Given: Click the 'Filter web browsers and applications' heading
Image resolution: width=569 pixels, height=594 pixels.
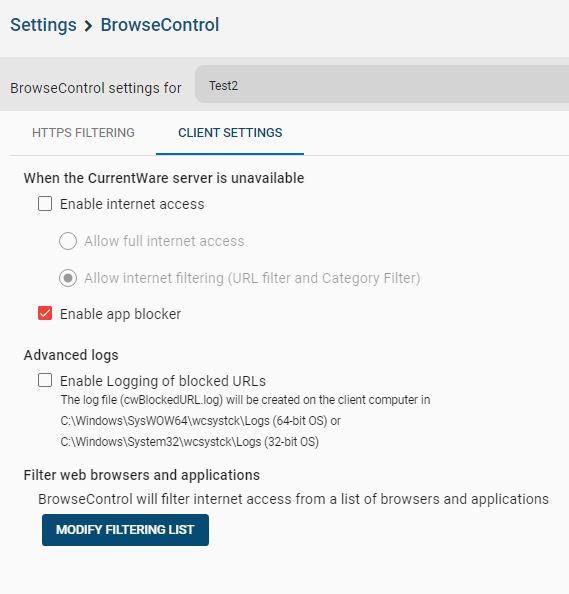Looking at the screenshot, I should 142,475.
